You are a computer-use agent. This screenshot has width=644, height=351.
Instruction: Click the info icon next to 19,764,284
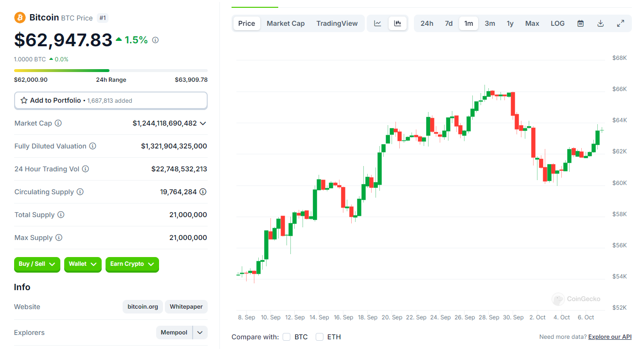[203, 192]
